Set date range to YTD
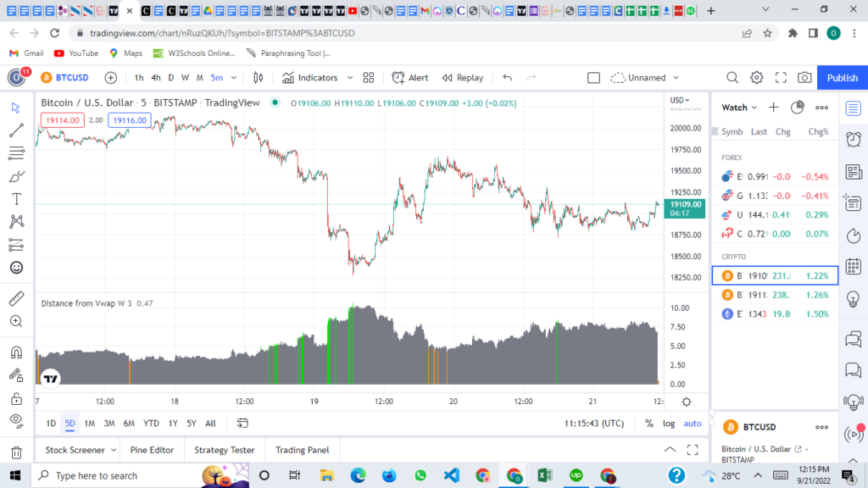Screen dimensions: 868x488 coord(151,424)
